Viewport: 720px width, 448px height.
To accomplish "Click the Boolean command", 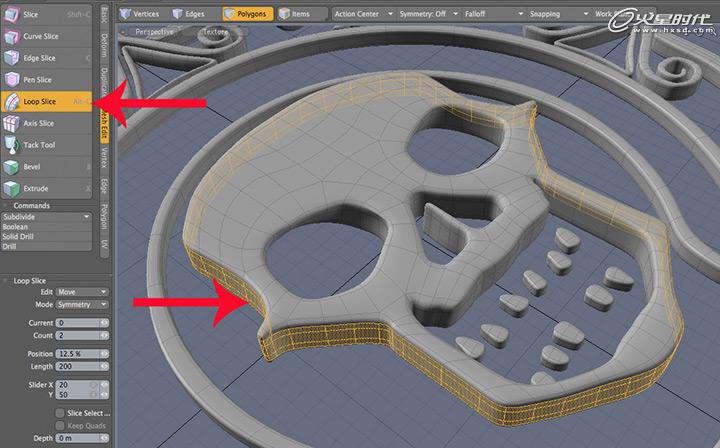I will [x=46, y=227].
